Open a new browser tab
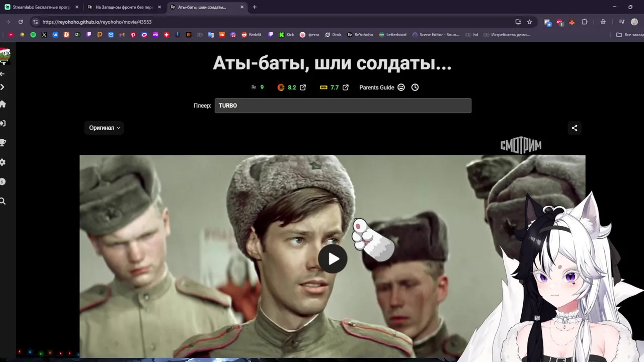The height and width of the screenshot is (362, 644). tap(255, 7)
